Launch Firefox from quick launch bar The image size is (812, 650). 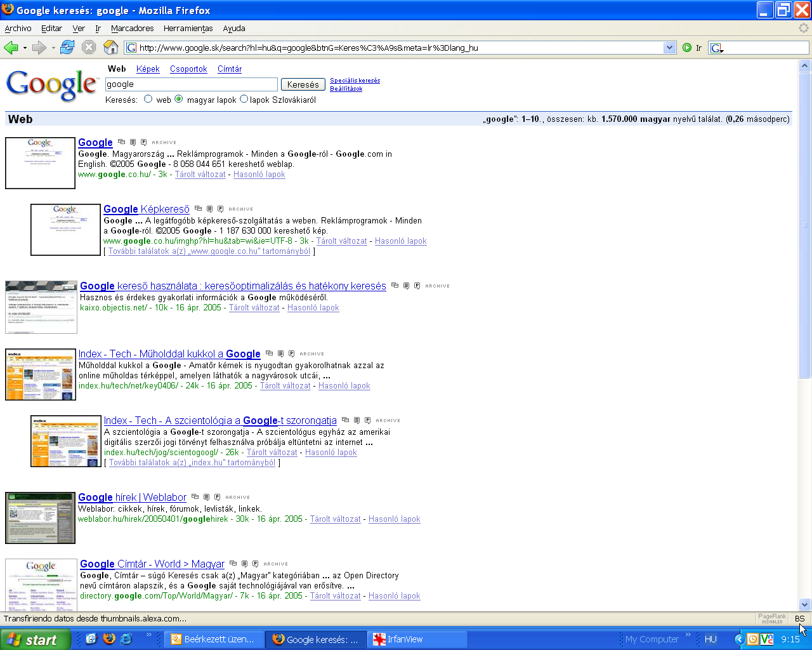click(108, 639)
